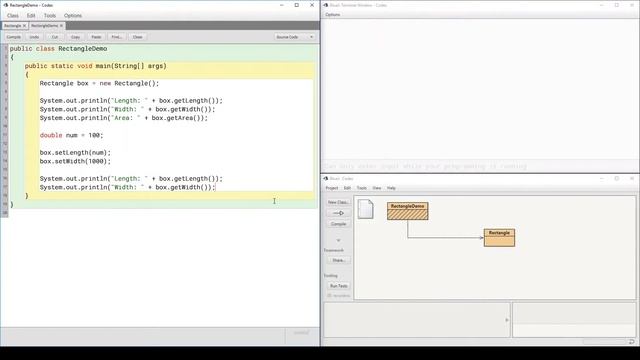Click the Find... button
Screen dimensions: 640x360
[x=117, y=37]
